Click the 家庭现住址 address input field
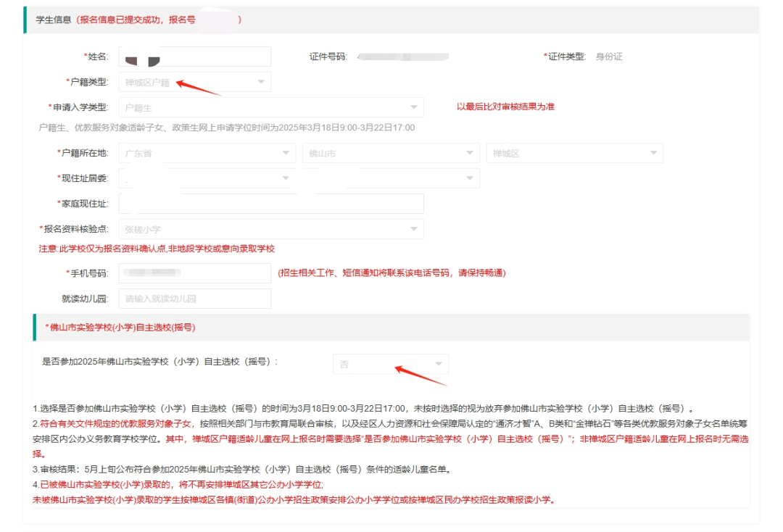Screen dimensions: 783x532 tap(271, 204)
